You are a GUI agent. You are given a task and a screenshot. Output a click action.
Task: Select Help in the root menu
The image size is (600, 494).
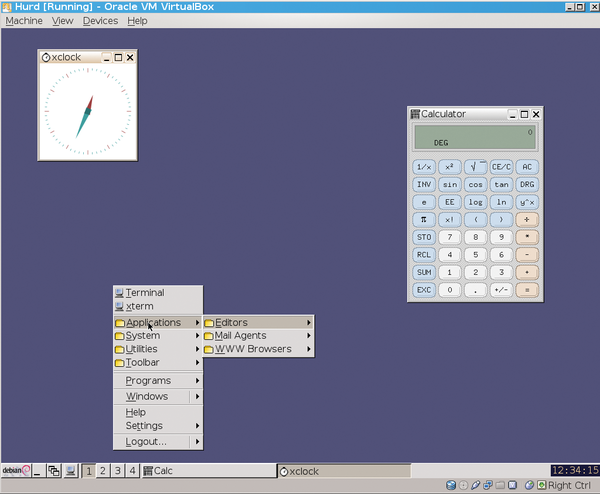[158, 412]
